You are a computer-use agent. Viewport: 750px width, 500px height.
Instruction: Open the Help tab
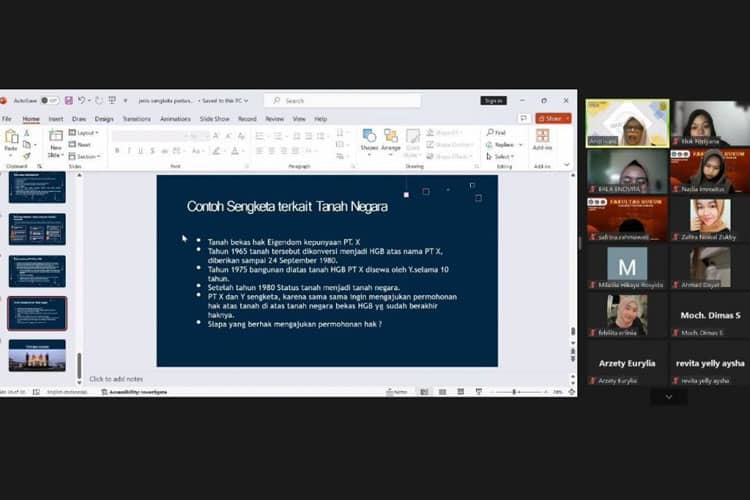pyautogui.click(x=320, y=119)
